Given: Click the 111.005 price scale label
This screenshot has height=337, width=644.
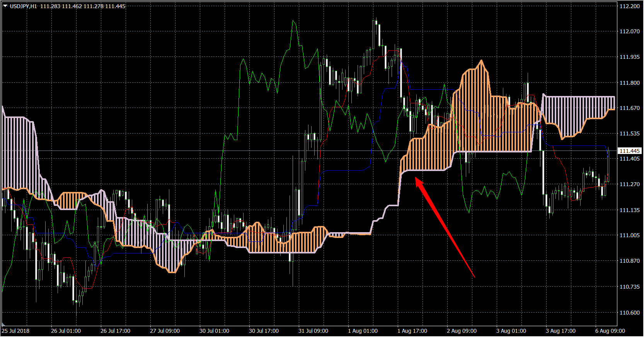Looking at the screenshot, I should [x=629, y=235].
